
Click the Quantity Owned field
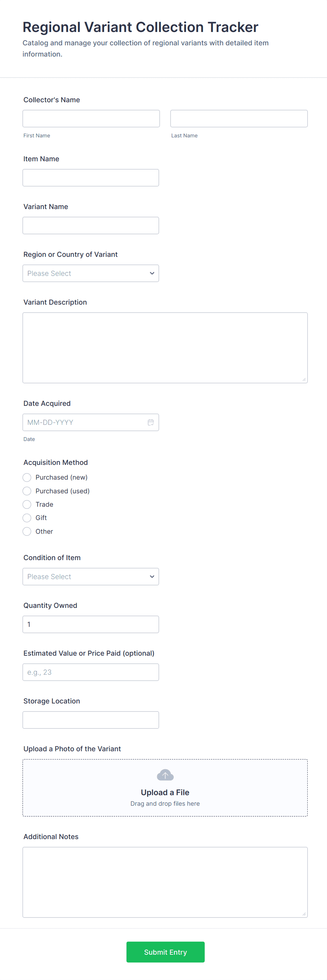click(91, 624)
